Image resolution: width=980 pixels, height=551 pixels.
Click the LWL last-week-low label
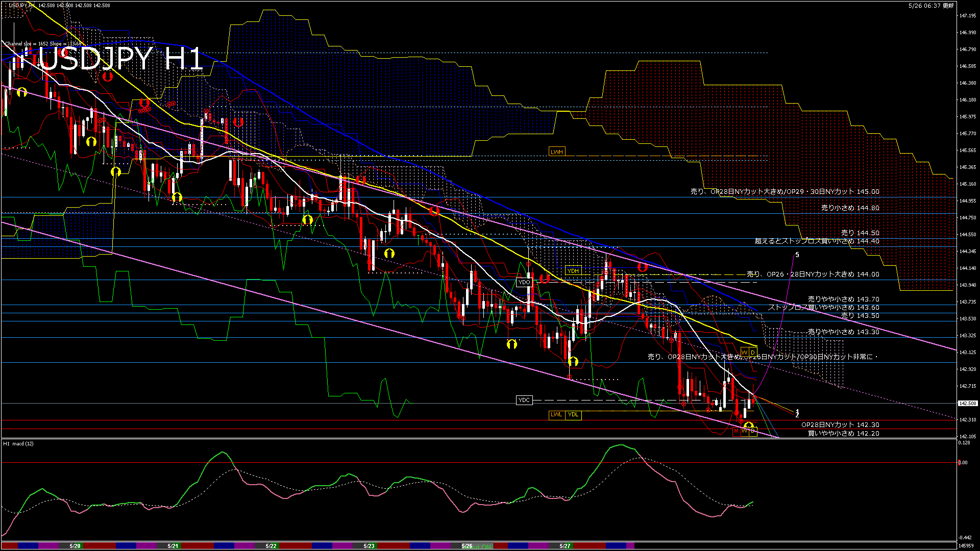tap(556, 414)
